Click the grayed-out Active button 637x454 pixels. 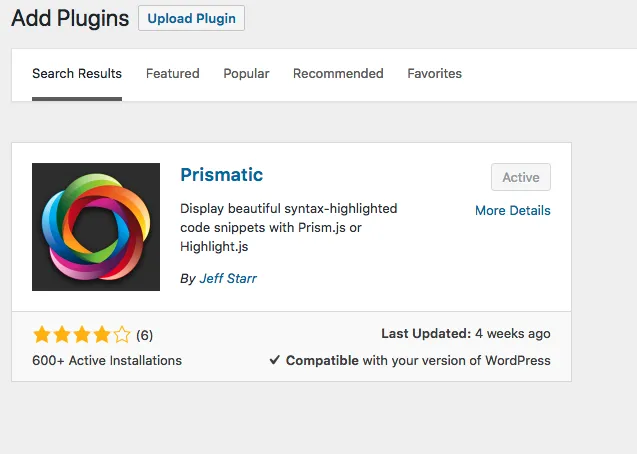pos(521,177)
